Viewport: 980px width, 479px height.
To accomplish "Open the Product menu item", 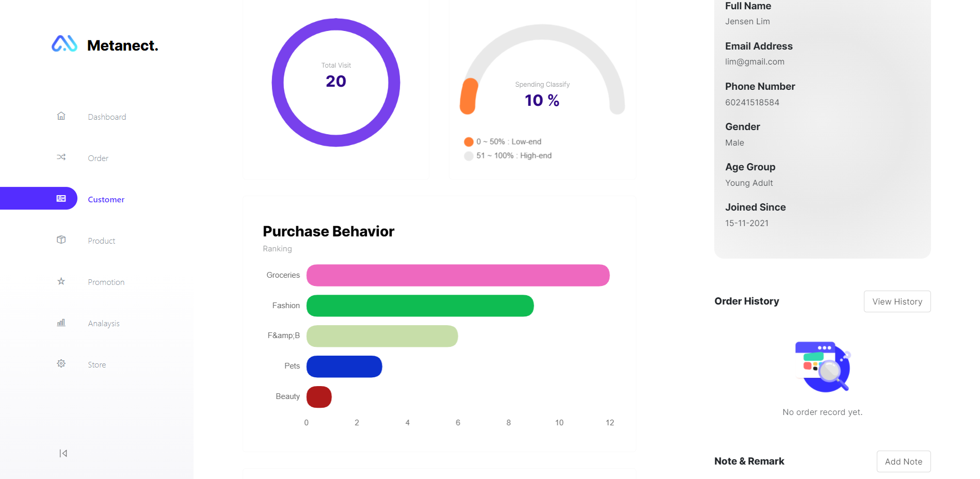I will 101,241.
